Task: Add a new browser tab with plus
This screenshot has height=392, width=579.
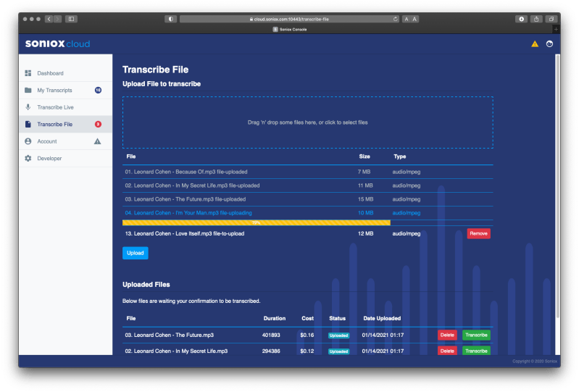Action: coord(556,29)
